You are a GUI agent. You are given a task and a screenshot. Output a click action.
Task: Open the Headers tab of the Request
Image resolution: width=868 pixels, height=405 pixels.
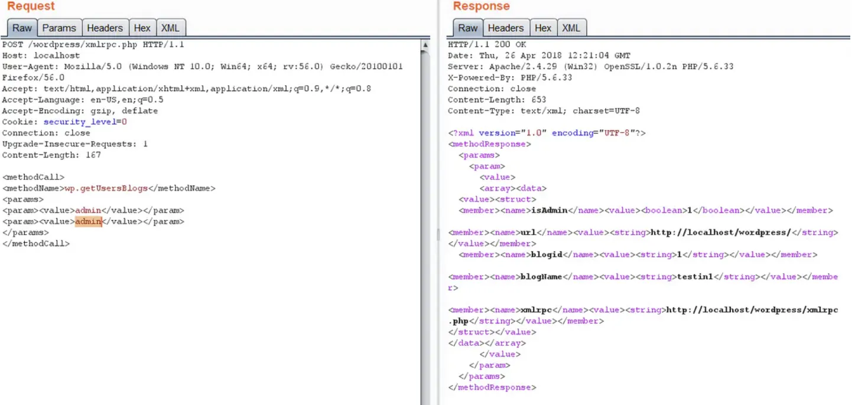point(105,27)
